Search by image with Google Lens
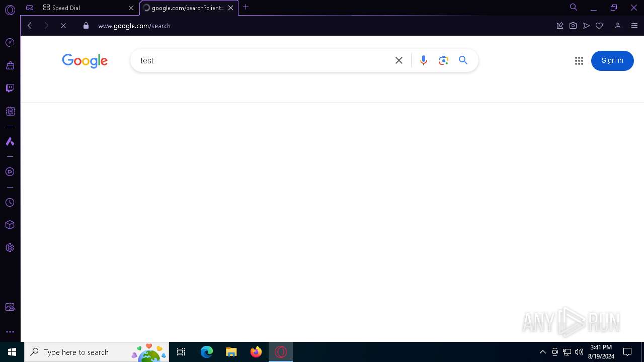Image resolution: width=644 pixels, height=362 pixels. (x=443, y=60)
